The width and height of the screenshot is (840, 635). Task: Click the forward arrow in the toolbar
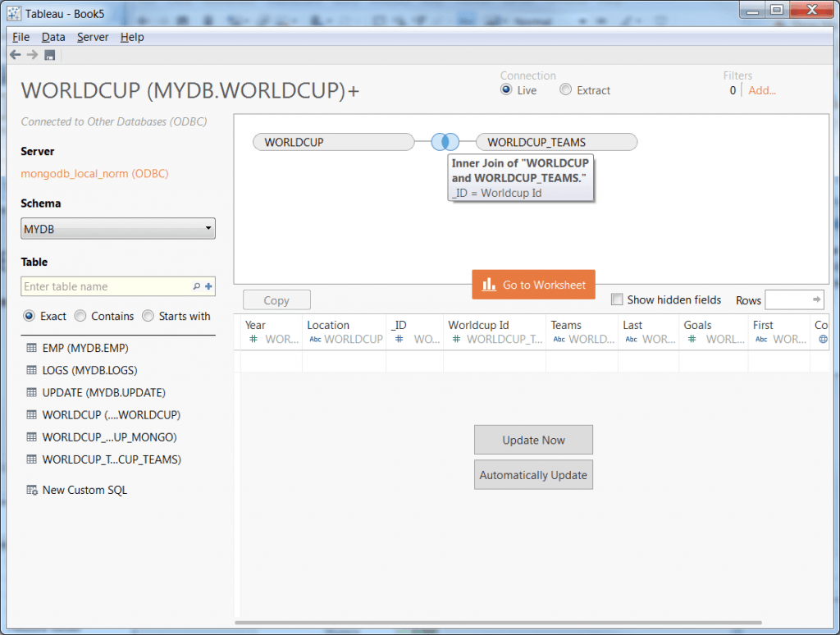32,55
